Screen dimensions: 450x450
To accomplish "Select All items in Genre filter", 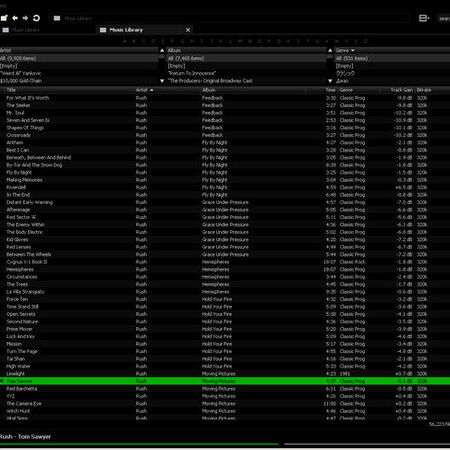I will [x=392, y=58].
